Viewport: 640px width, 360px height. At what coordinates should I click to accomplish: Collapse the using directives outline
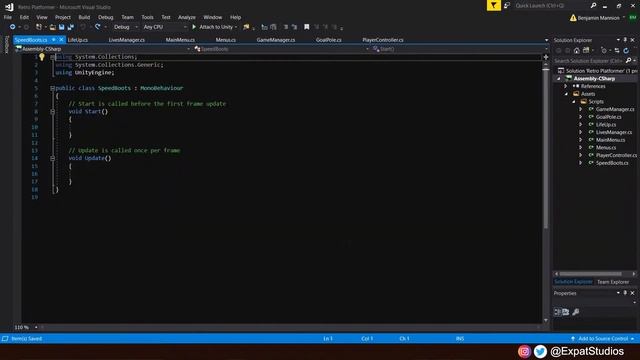coord(52,57)
